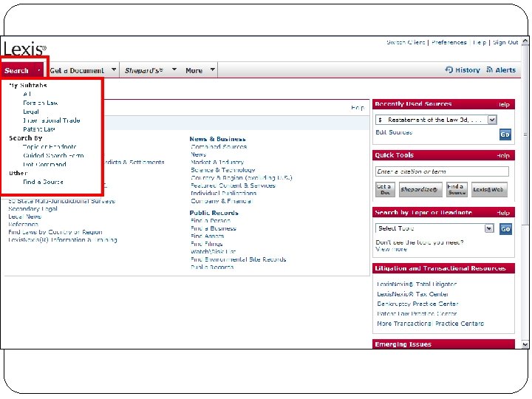Click the page scrollbar up arrow
The image size is (532, 399).
[525, 41]
